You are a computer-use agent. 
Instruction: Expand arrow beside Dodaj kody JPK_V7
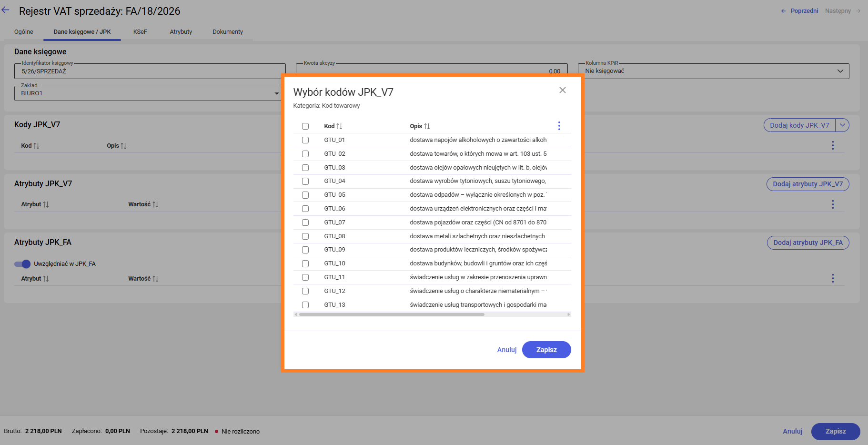coord(842,125)
